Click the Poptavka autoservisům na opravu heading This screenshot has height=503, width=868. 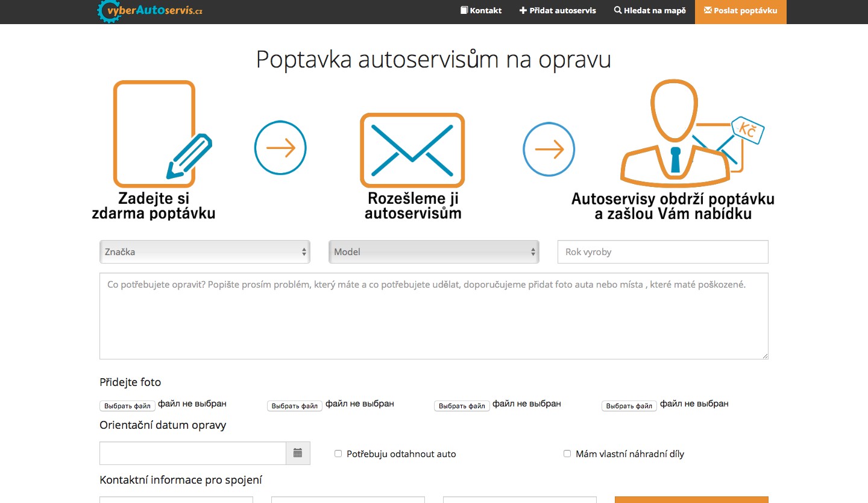(x=433, y=60)
